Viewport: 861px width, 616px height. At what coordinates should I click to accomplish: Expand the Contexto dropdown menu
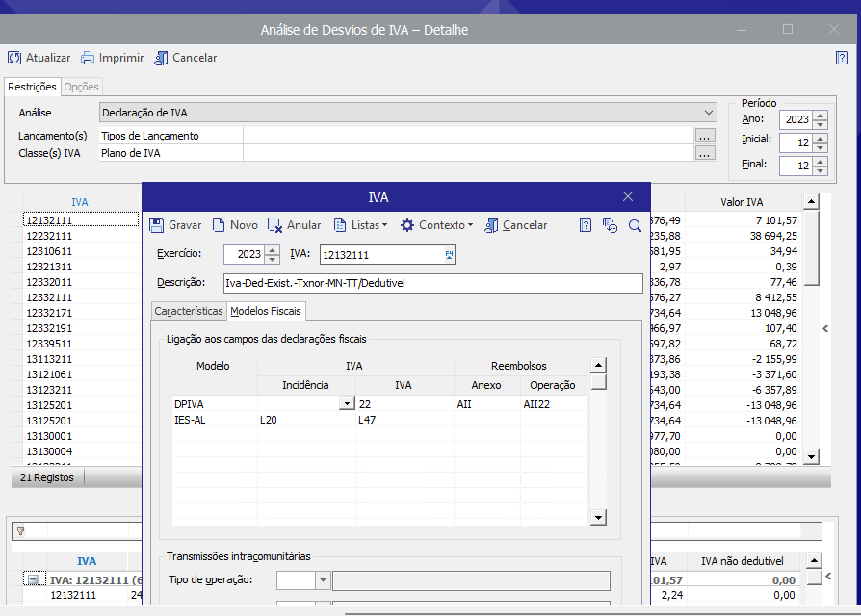[x=436, y=225]
